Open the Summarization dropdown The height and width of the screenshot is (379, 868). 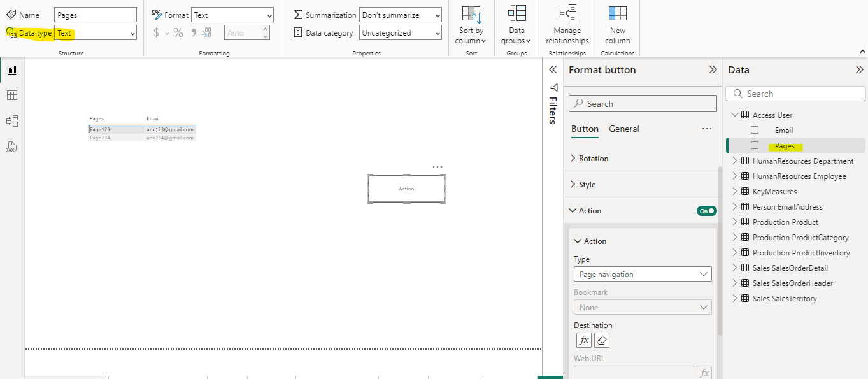click(401, 15)
